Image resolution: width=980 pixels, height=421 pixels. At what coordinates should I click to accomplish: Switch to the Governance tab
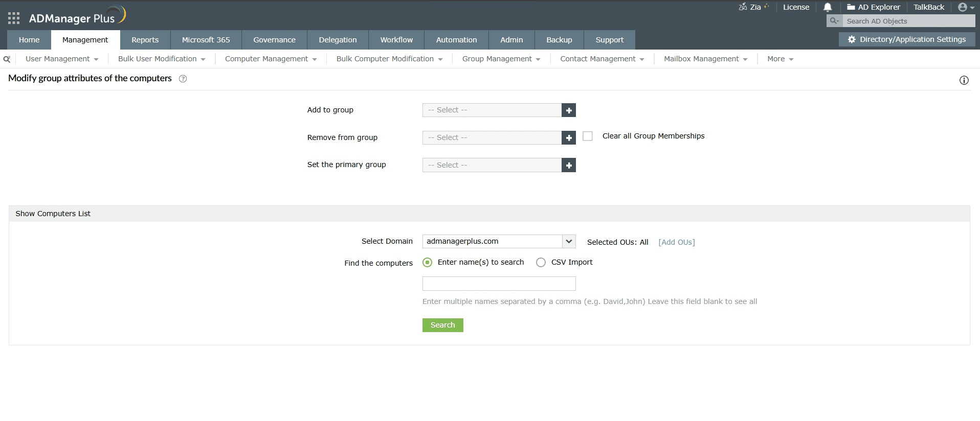pyautogui.click(x=275, y=40)
